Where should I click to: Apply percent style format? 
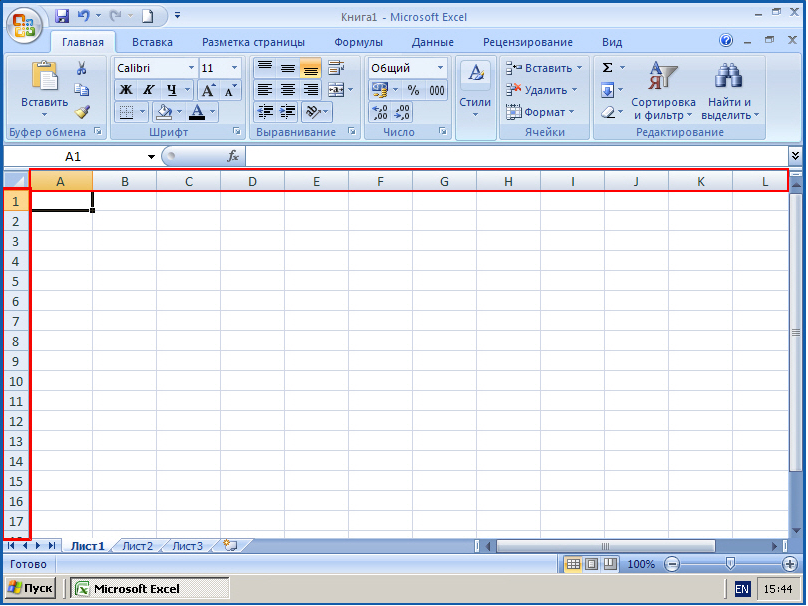coord(413,90)
